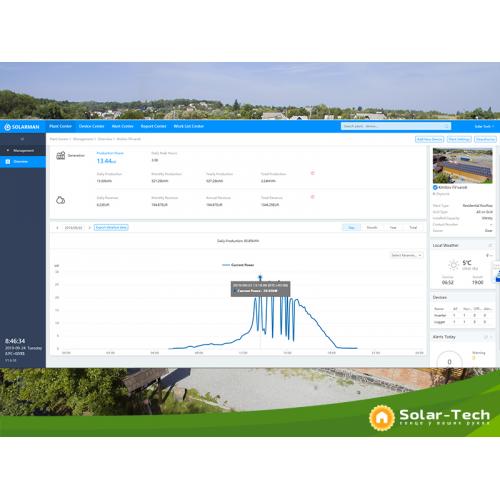Click the SOLARMAN logo

(22, 127)
